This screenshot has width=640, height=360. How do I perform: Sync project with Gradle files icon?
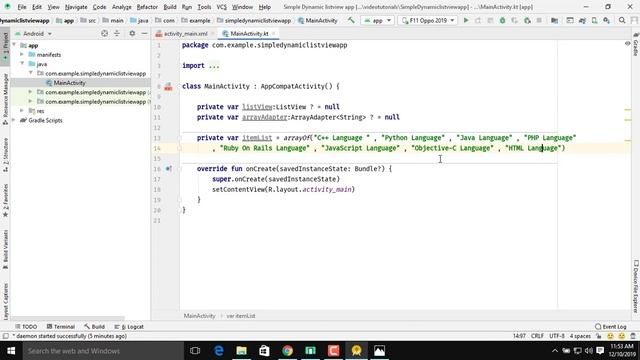582,20
